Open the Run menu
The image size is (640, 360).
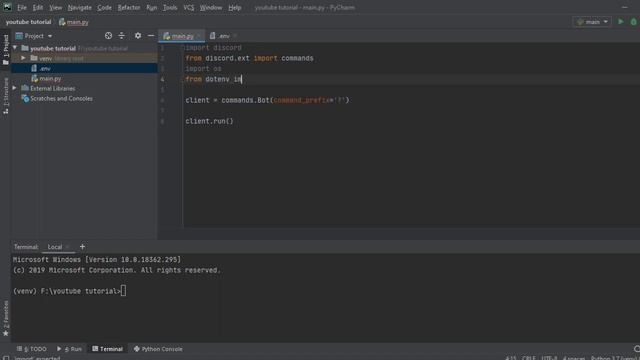point(151,7)
